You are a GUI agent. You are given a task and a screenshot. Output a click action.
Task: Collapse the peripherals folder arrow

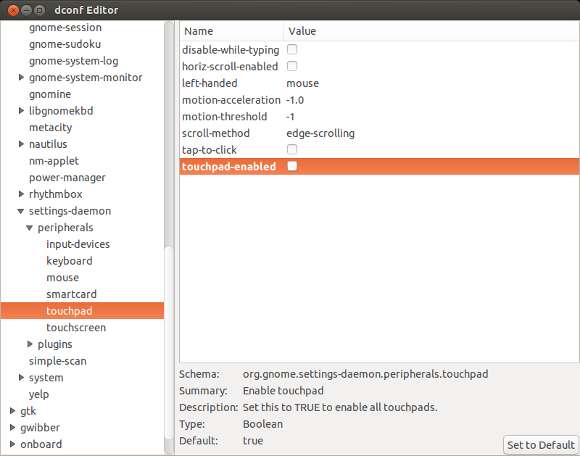pos(30,228)
